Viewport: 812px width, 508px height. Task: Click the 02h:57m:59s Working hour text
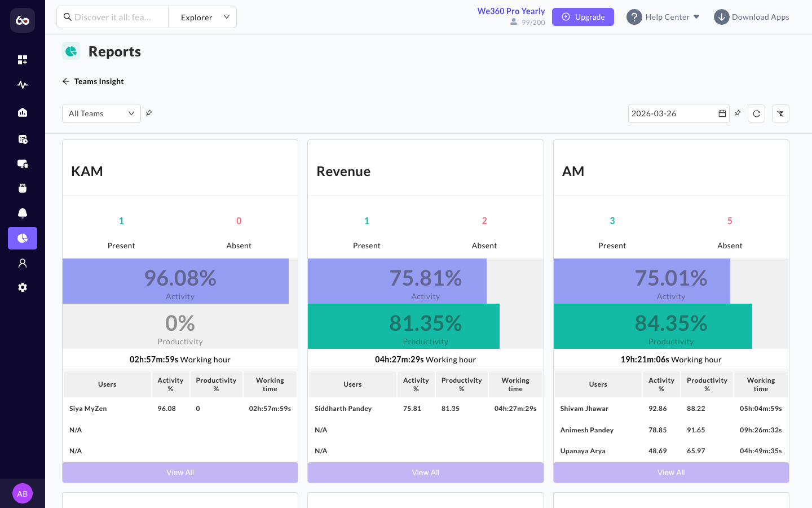point(180,360)
